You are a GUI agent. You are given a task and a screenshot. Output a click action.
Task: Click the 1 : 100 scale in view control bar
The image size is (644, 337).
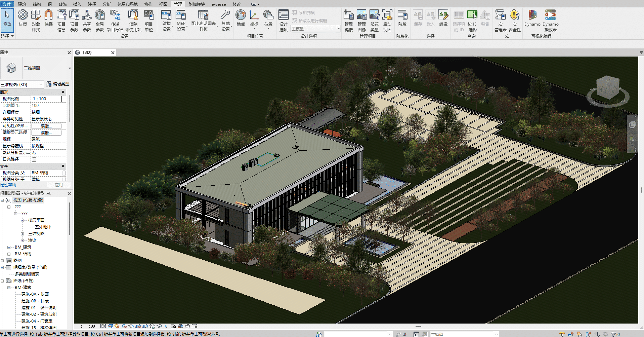(x=88, y=326)
